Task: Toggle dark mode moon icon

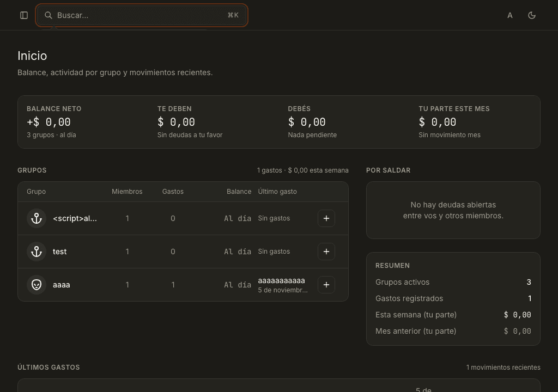Action: [532, 15]
